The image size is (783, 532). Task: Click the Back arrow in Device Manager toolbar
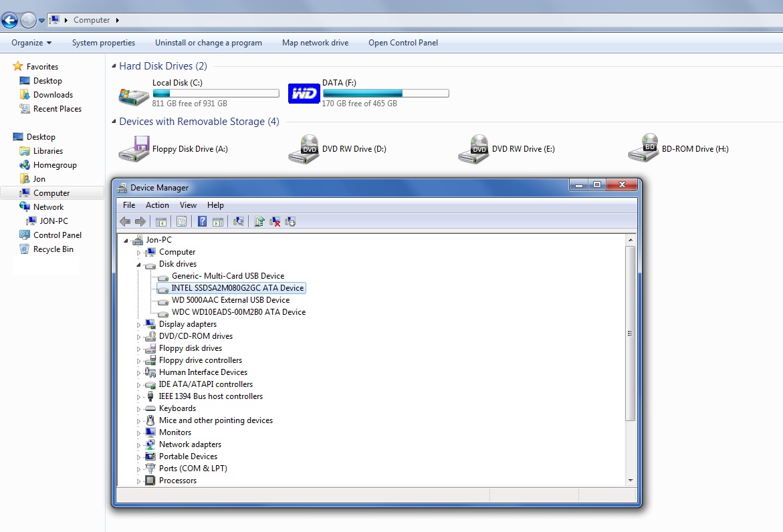pos(125,222)
